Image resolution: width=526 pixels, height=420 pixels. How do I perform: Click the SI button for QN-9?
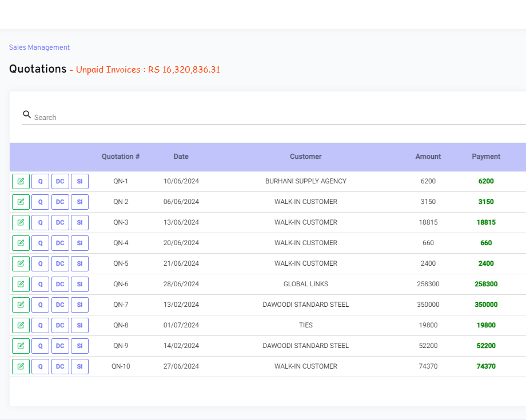[x=79, y=346]
